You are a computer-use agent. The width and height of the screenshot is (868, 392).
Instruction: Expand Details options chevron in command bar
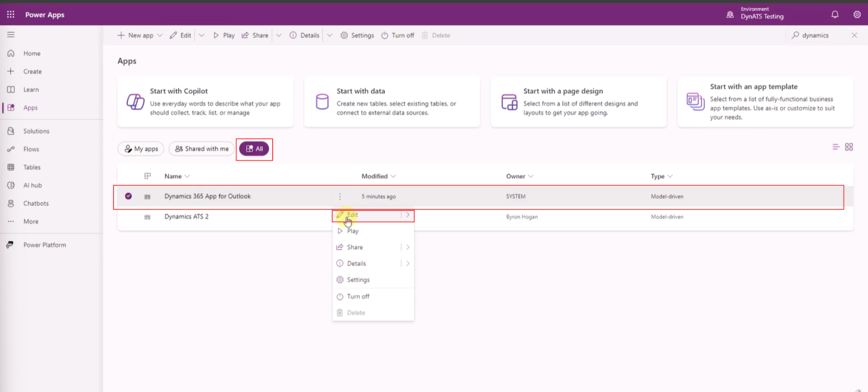point(330,35)
